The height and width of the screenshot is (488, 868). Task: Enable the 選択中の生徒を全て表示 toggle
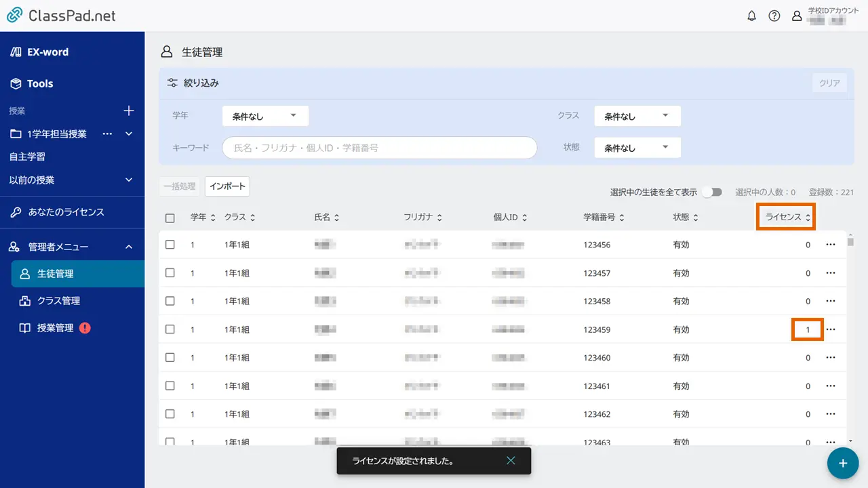(711, 192)
